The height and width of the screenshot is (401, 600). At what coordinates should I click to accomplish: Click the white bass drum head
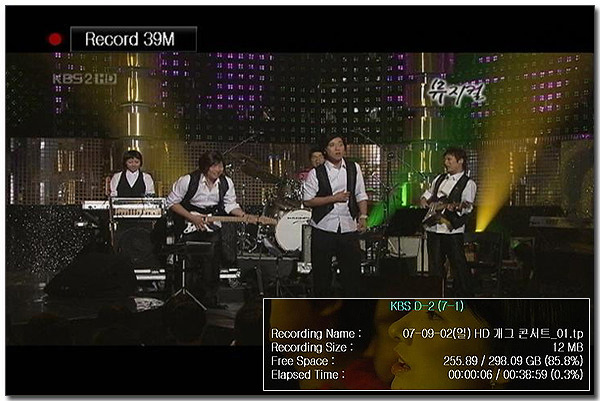[292, 231]
